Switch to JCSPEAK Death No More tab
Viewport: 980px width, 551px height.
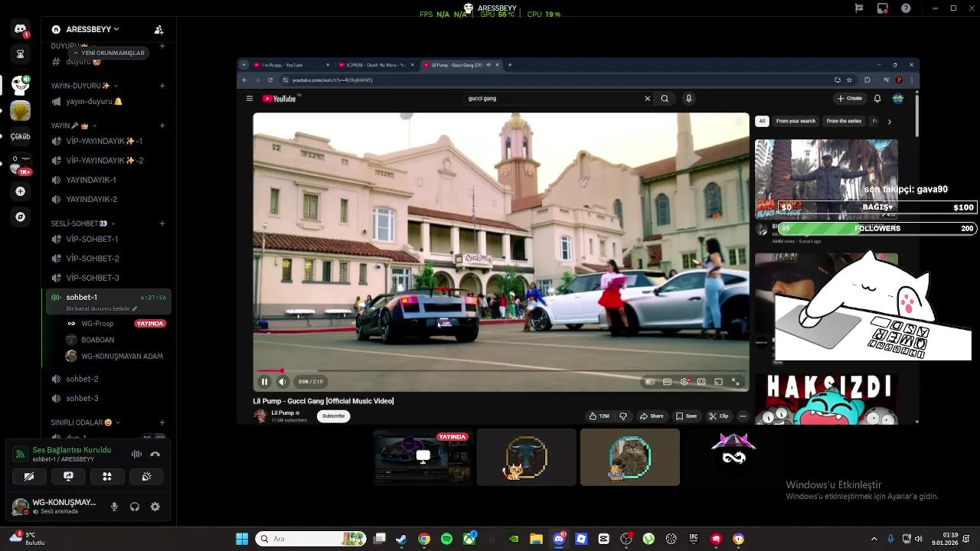click(x=375, y=65)
